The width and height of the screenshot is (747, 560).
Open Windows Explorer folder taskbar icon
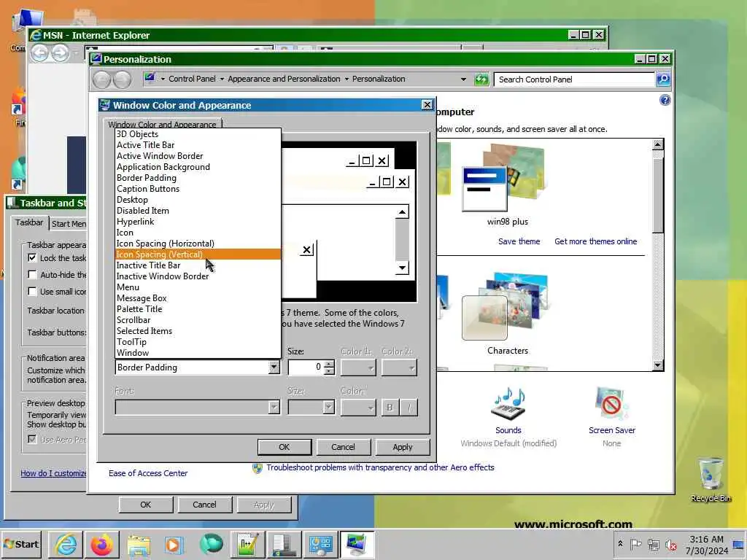pos(138,544)
